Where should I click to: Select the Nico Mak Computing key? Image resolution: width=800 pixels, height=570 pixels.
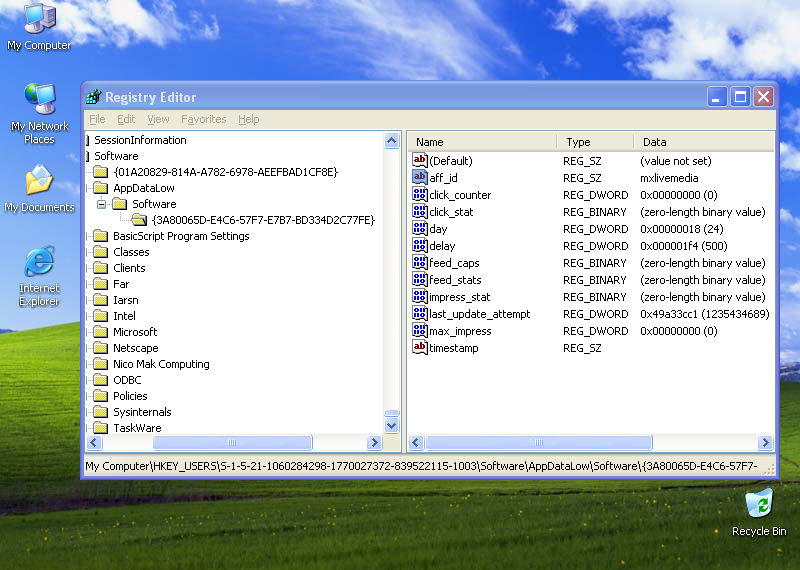point(161,364)
